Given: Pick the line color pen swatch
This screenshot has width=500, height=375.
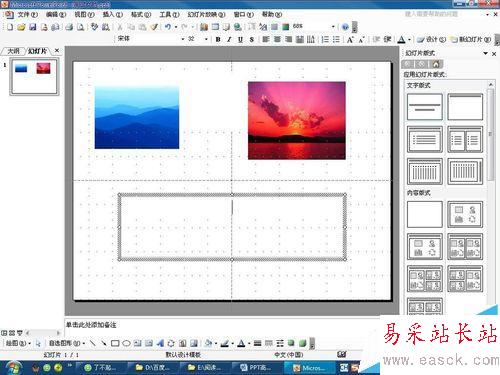Looking at the screenshot, I should (x=225, y=343).
